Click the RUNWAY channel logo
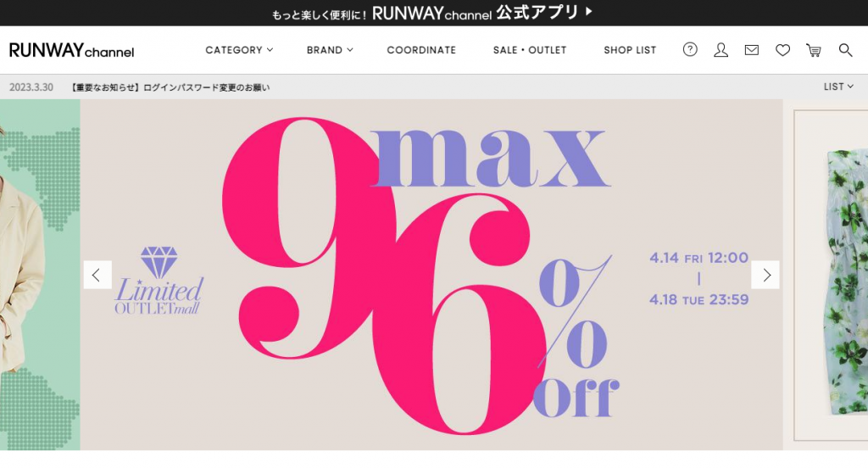This screenshot has width=868, height=468. tap(71, 50)
